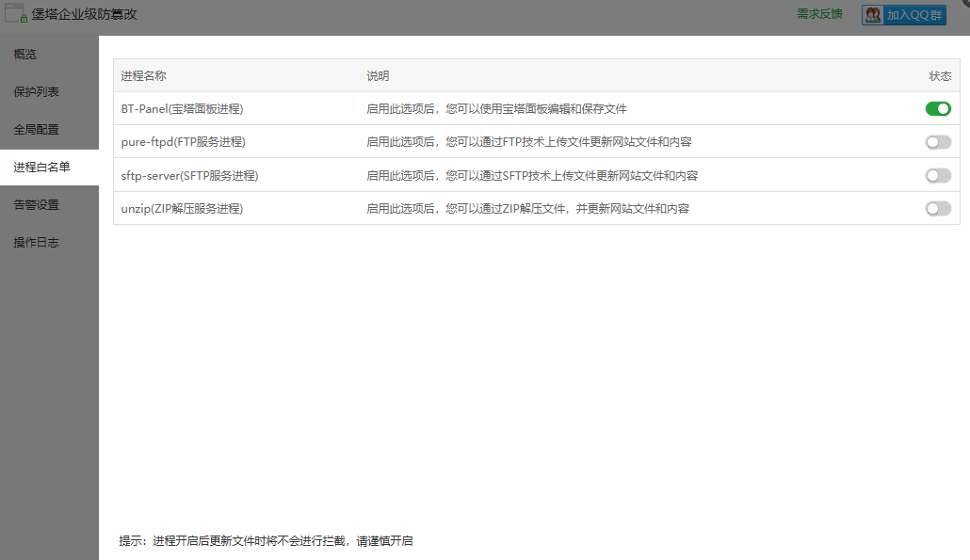Click the 加入QQ群 button
This screenshot has height=560, width=970.
(913, 15)
